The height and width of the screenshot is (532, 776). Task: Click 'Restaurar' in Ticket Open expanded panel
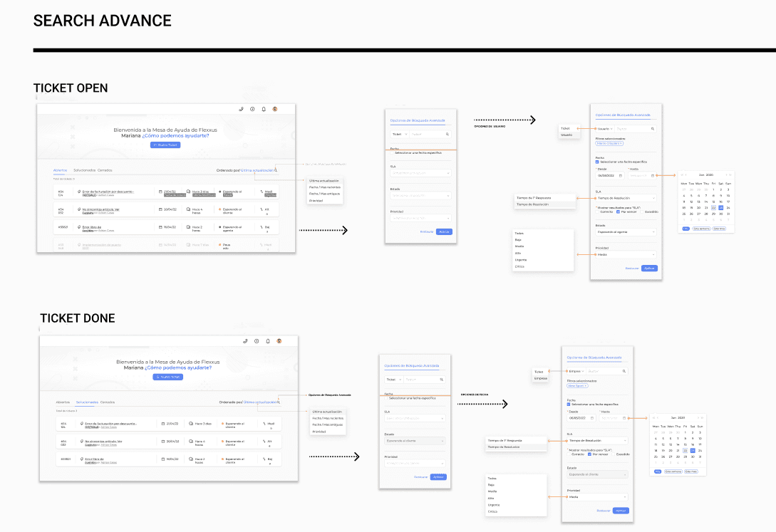pos(632,268)
